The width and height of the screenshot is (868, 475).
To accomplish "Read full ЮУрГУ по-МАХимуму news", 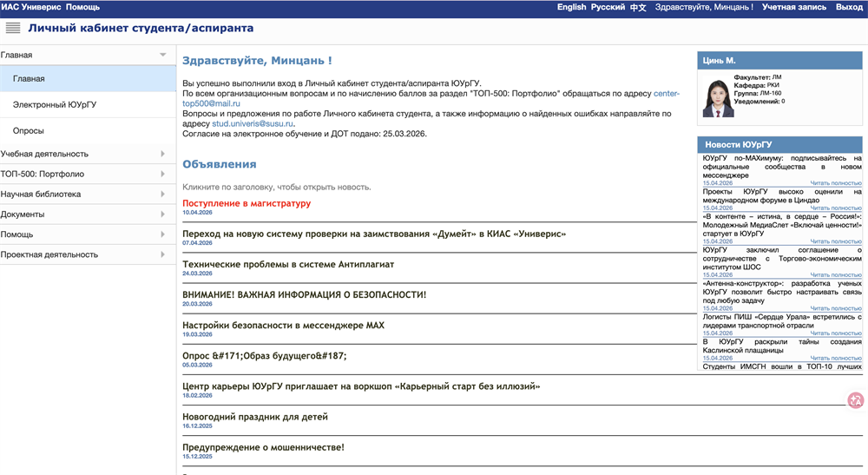I will click(x=836, y=182).
